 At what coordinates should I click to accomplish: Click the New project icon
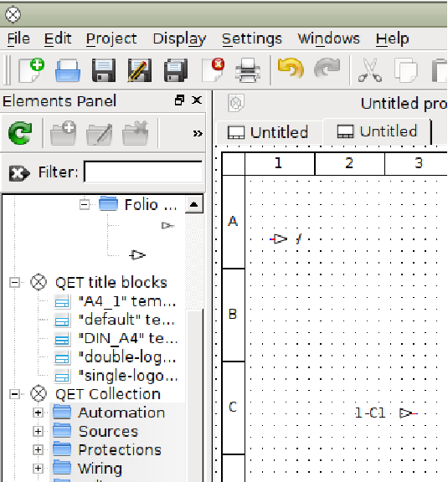[31, 70]
